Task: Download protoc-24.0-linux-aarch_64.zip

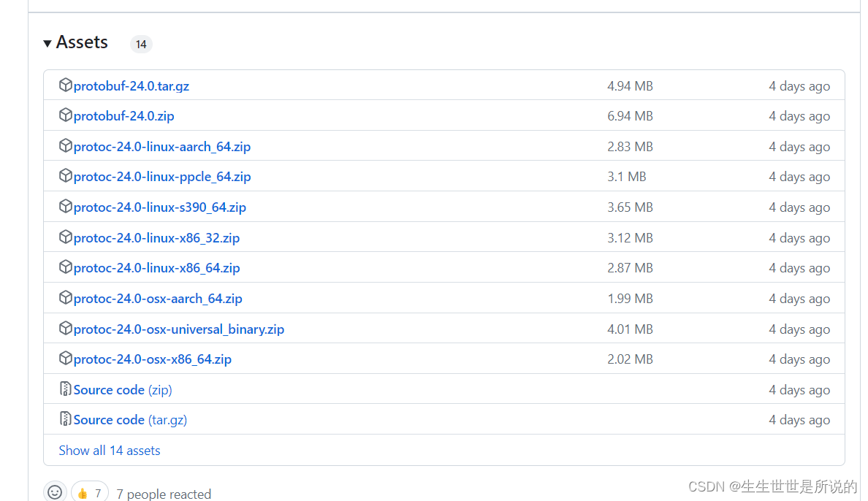Action: [162, 147]
